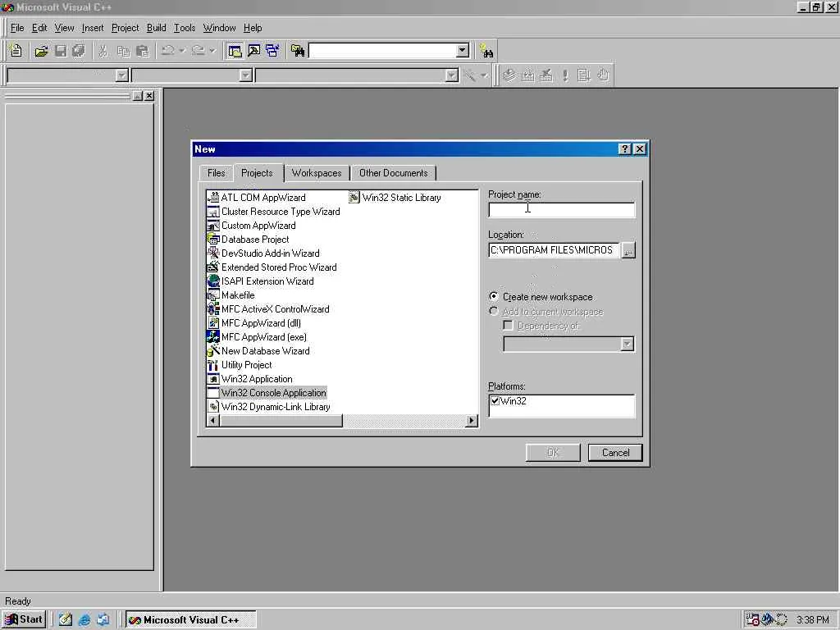Switch to the Workspaces tab

point(317,173)
